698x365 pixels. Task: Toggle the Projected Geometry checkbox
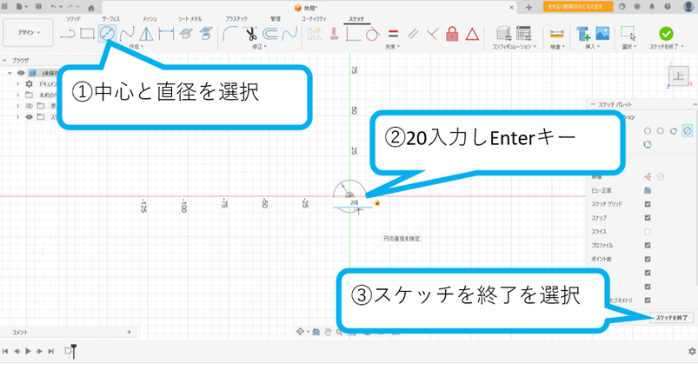point(647,300)
